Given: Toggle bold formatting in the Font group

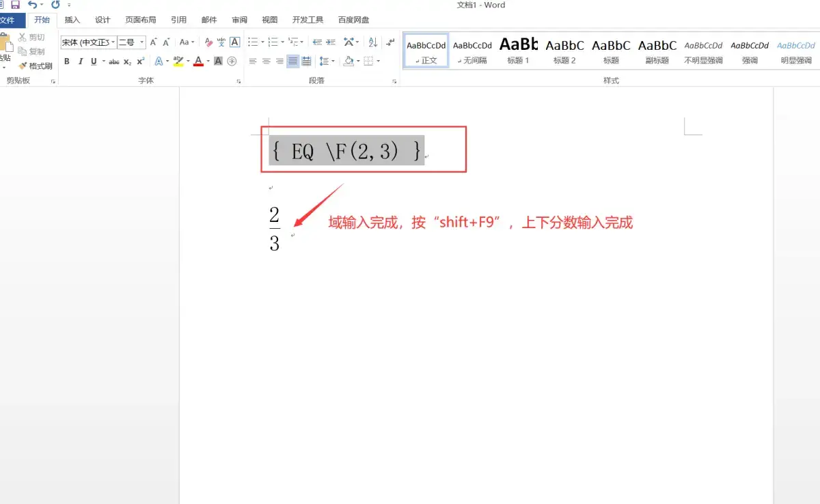Looking at the screenshot, I should (66, 61).
